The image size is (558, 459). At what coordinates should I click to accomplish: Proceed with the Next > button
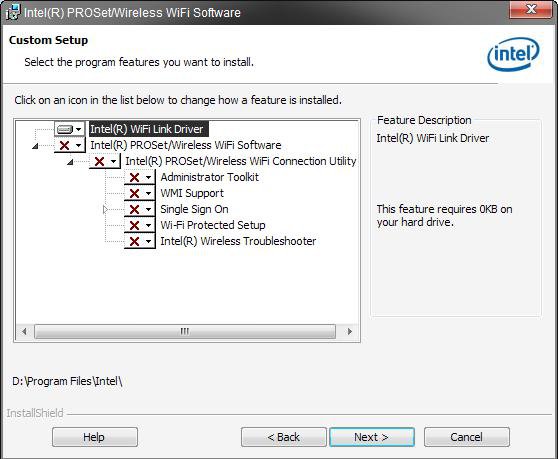[x=372, y=437]
